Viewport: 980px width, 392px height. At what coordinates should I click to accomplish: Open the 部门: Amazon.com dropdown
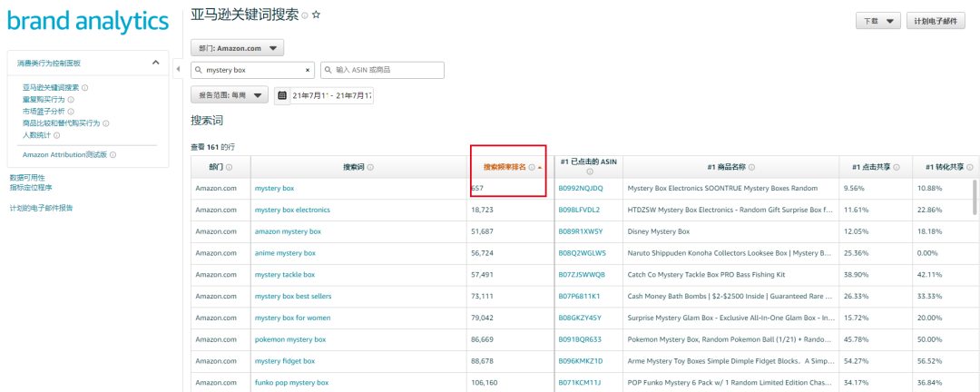[237, 47]
